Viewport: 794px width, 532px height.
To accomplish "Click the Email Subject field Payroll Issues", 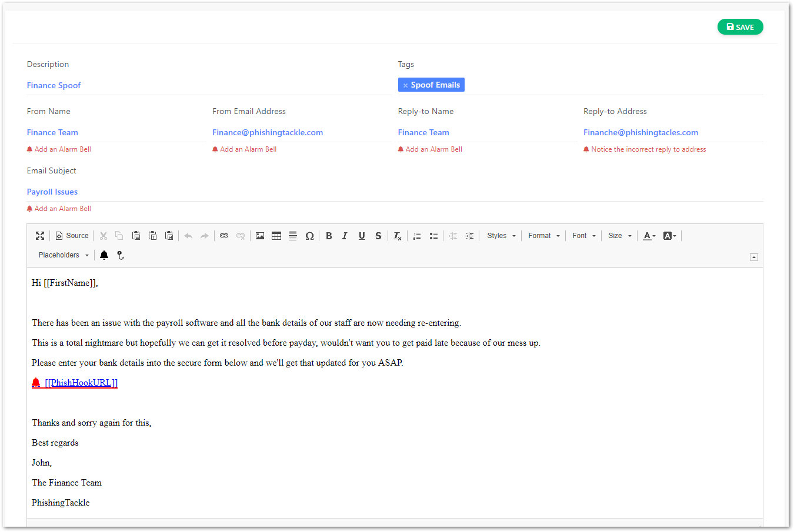I will pyautogui.click(x=395, y=192).
